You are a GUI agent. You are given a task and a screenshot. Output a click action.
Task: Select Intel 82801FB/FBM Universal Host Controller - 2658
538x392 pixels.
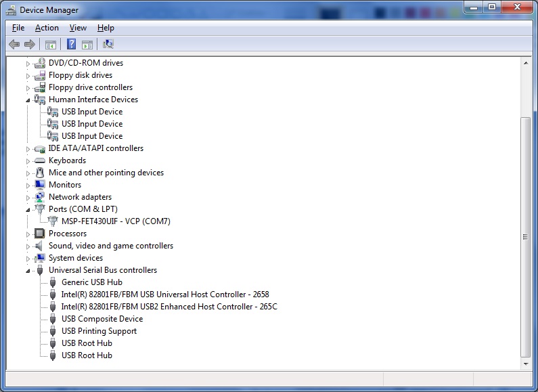[165, 295]
